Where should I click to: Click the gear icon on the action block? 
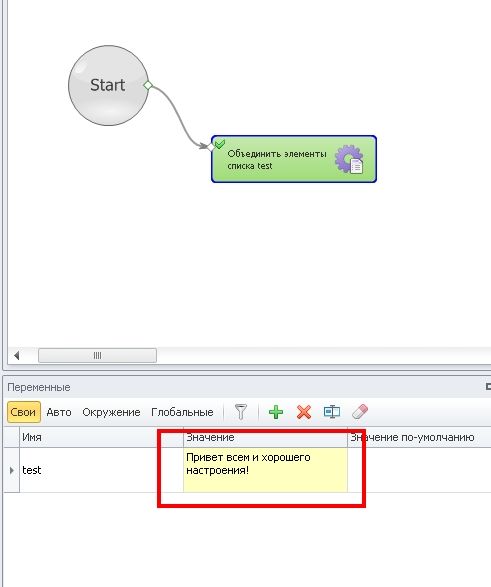[x=349, y=159]
